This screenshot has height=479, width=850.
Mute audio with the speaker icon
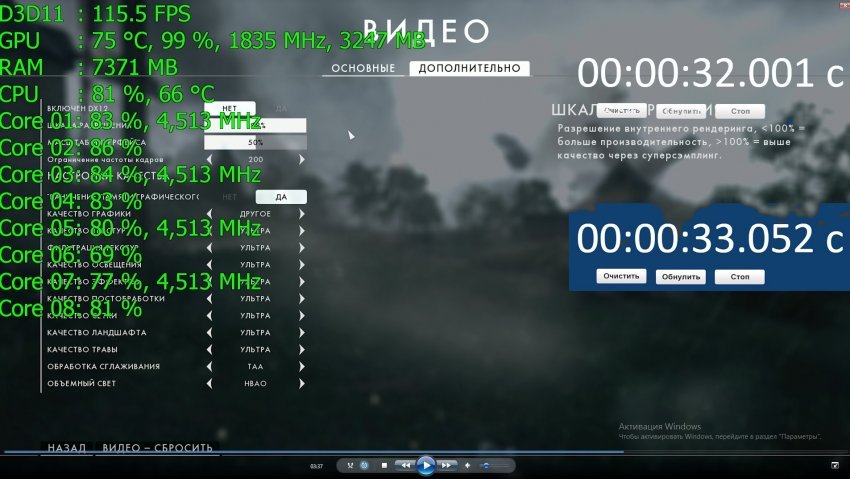[467, 465]
